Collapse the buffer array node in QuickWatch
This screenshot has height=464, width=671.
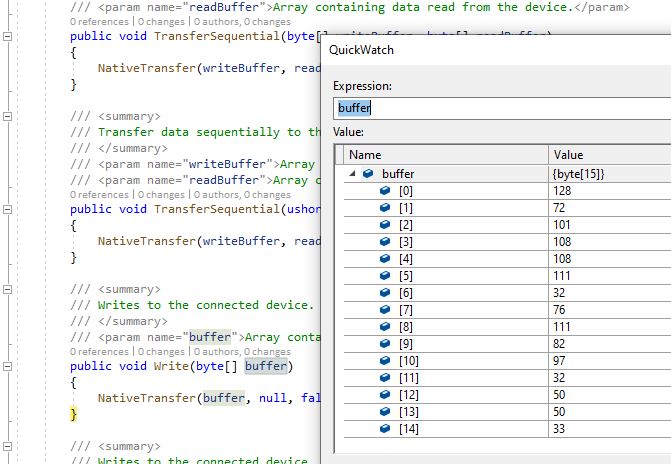click(352, 174)
